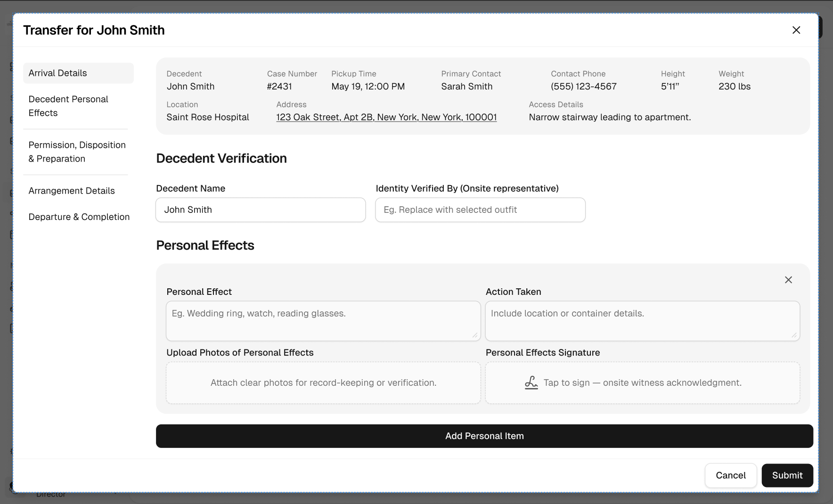The image size is (833, 504).
Task: Cancel the transfer form
Action: 730,475
